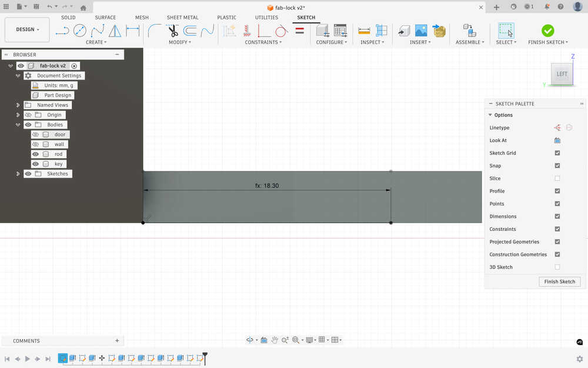Screen dimensions: 588x368
Task: Select the Line sketch tool
Action: click(62, 31)
